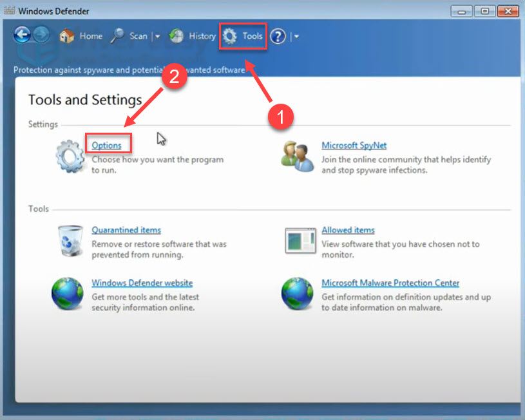Click the 'Windows Defender' window title text
This screenshot has width=525, height=420.
pos(53,11)
